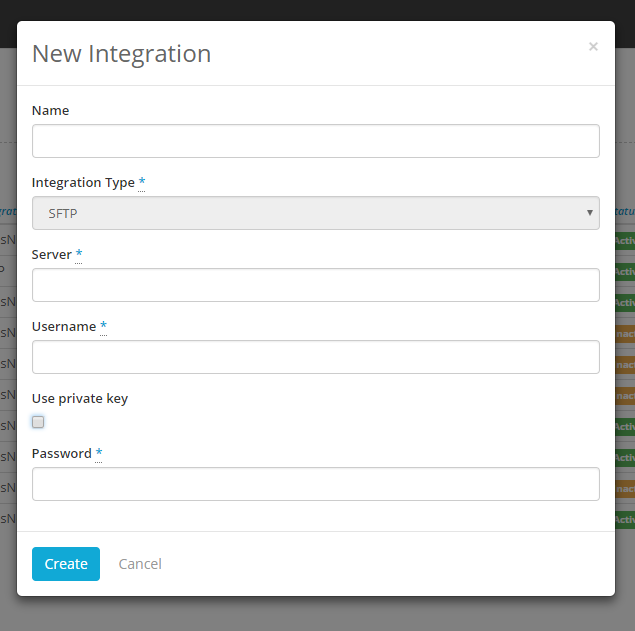Click the Username label text
The width and height of the screenshot is (635, 631).
pyautogui.click(x=64, y=327)
